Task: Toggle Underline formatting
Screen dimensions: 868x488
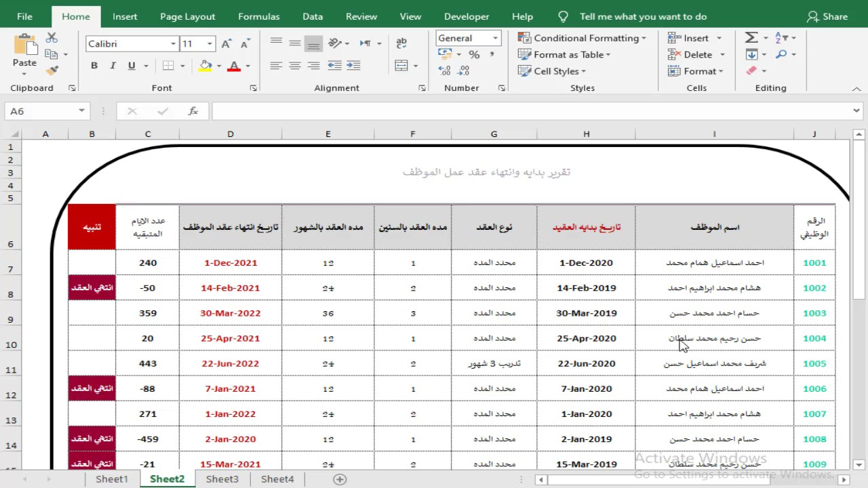Action: 131,66
